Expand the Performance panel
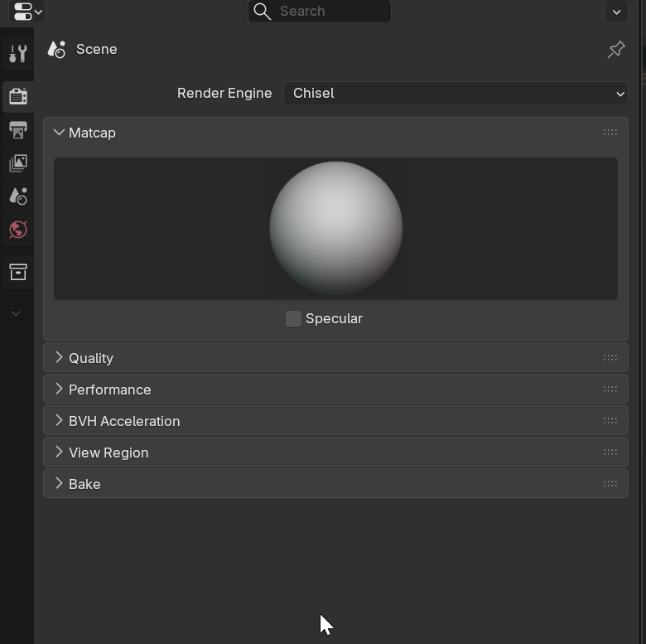This screenshot has width=646, height=644. (x=109, y=390)
